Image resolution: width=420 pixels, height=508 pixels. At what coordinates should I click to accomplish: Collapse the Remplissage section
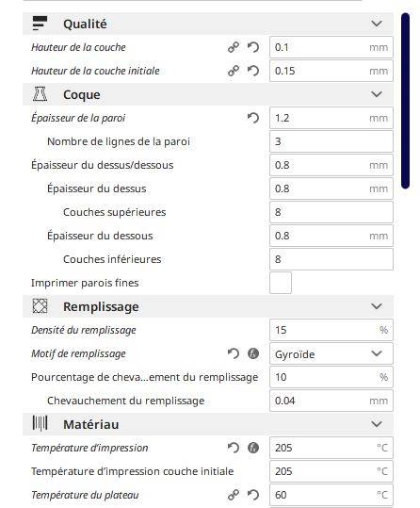pos(377,306)
